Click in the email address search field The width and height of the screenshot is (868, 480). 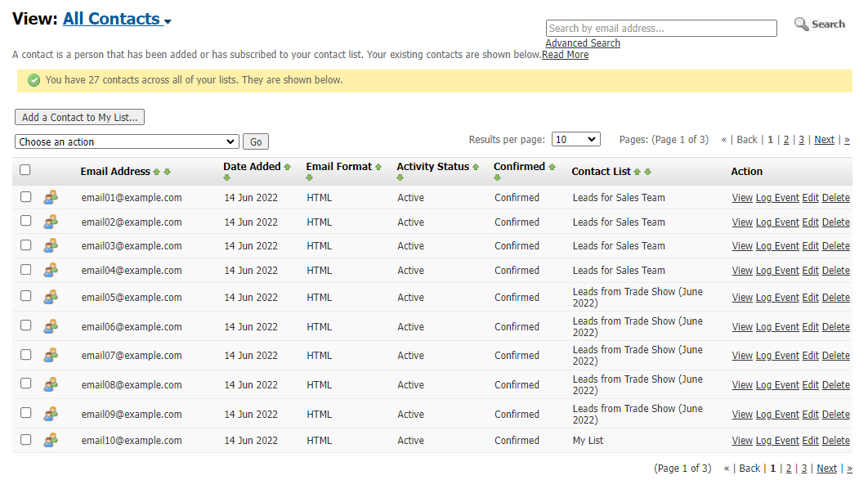coord(661,29)
